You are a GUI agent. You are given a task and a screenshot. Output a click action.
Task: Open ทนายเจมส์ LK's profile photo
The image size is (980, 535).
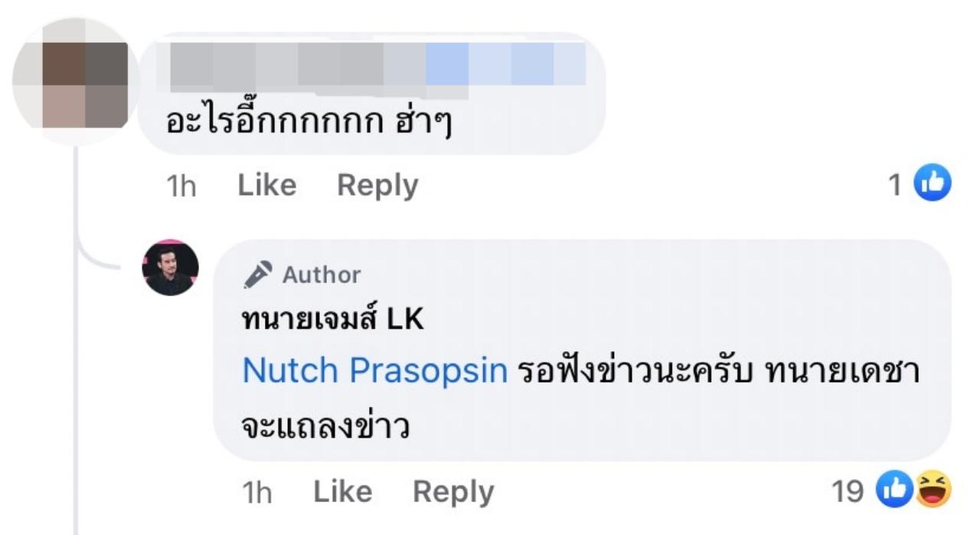pos(170,268)
